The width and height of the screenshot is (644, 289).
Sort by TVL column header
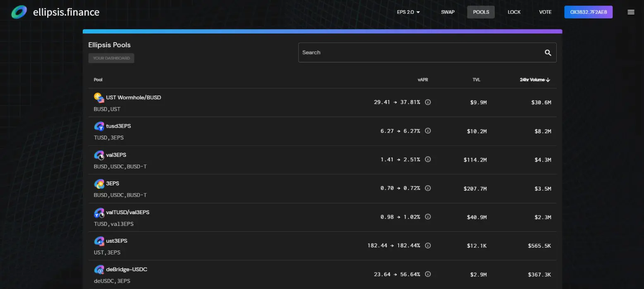(476, 80)
